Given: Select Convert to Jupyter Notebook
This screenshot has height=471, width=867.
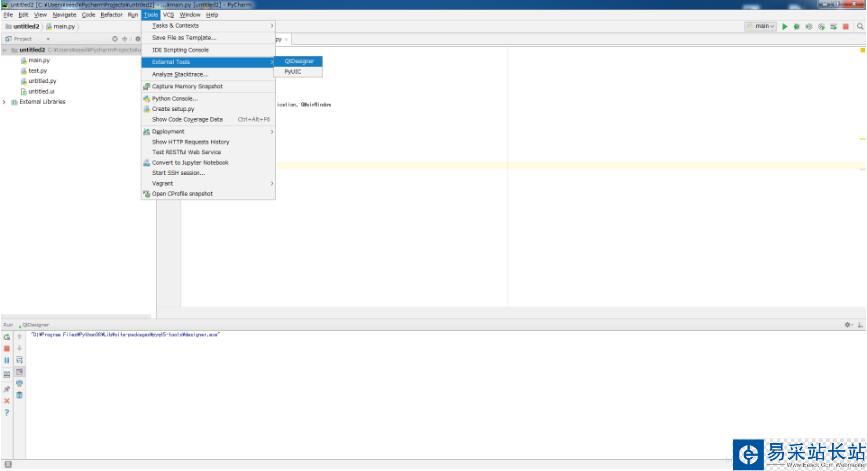Looking at the screenshot, I should pyautogui.click(x=208, y=163).
